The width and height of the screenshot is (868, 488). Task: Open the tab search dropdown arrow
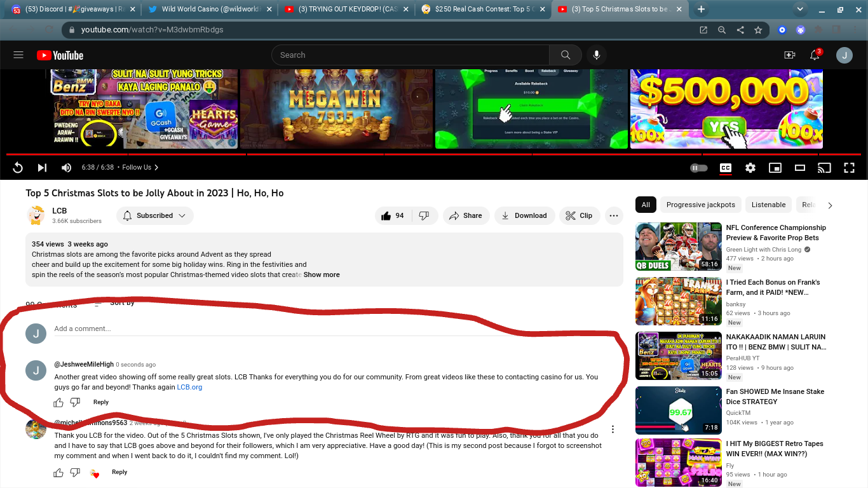click(x=800, y=10)
